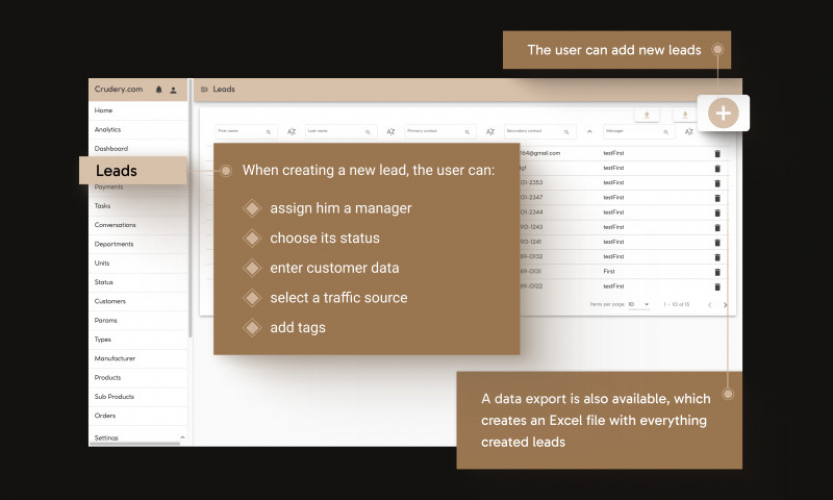Open Units in the sidebar
The width and height of the screenshot is (833, 500).
[x=138, y=263]
